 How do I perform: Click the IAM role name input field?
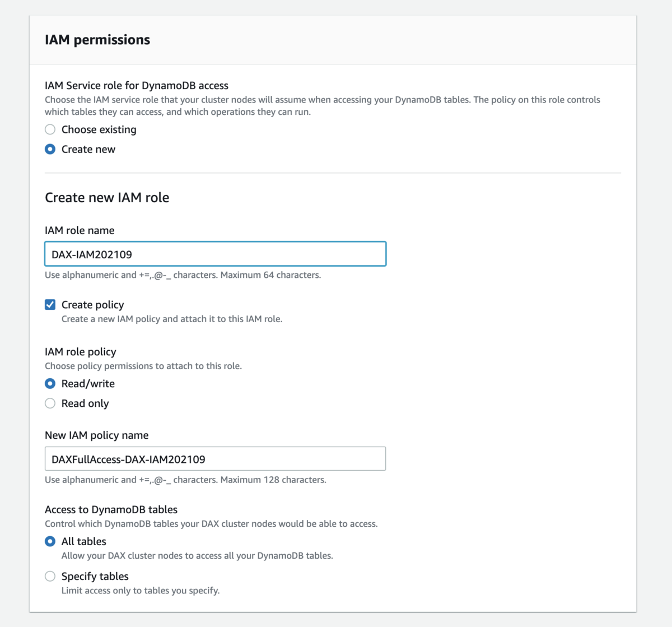tap(215, 253)
